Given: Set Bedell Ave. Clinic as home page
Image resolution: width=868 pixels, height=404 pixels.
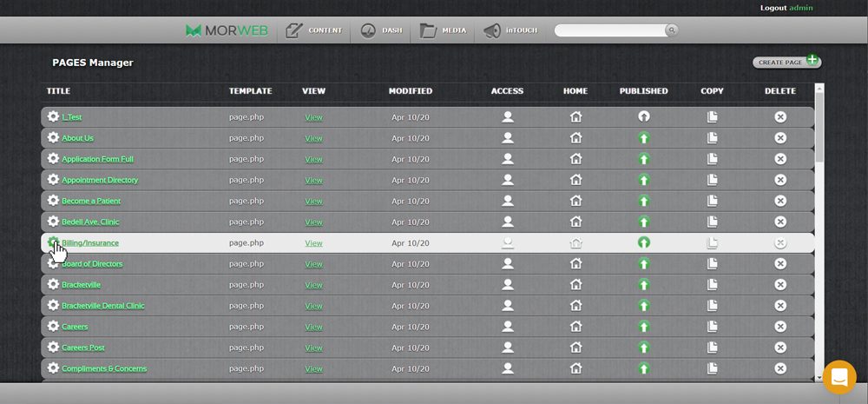Looking at the screenshot, I should click(575, 222).
